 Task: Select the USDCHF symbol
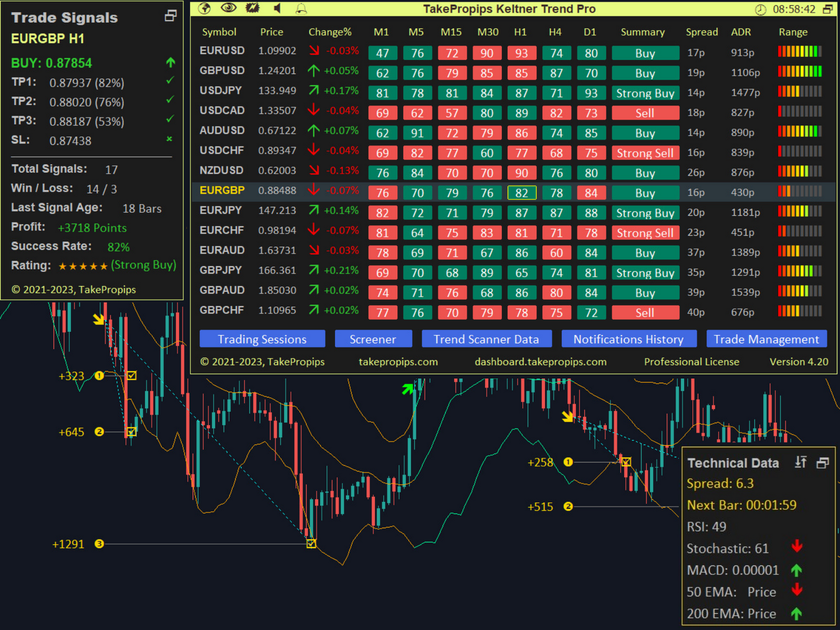pyautogui.click(x=221, y=151)
